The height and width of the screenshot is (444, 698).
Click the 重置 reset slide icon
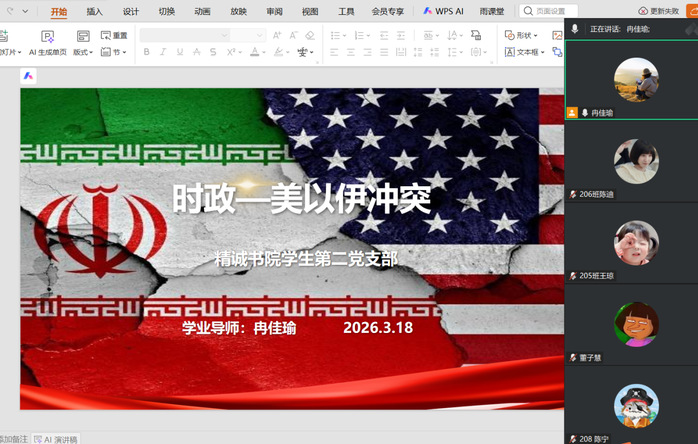(106, 35)
